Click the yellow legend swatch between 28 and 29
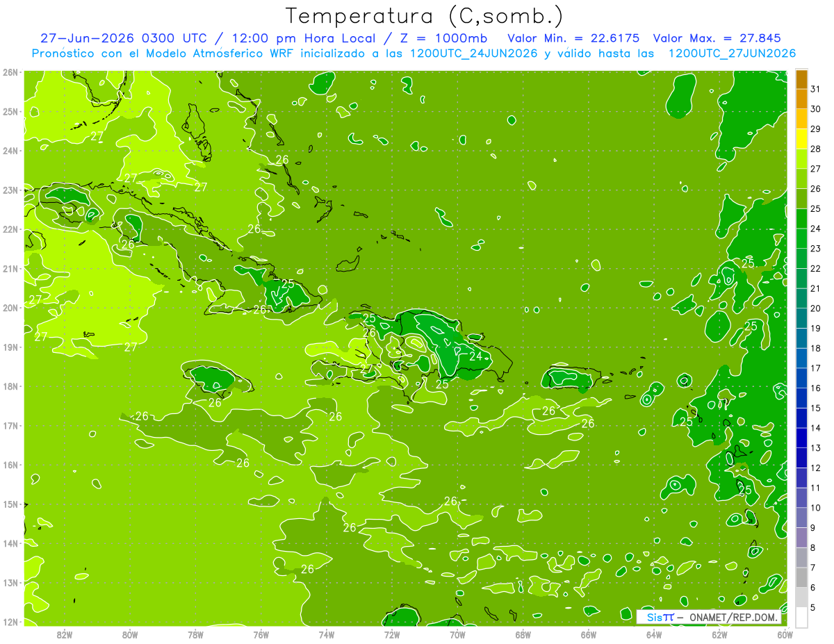 (x=801, y=139)
